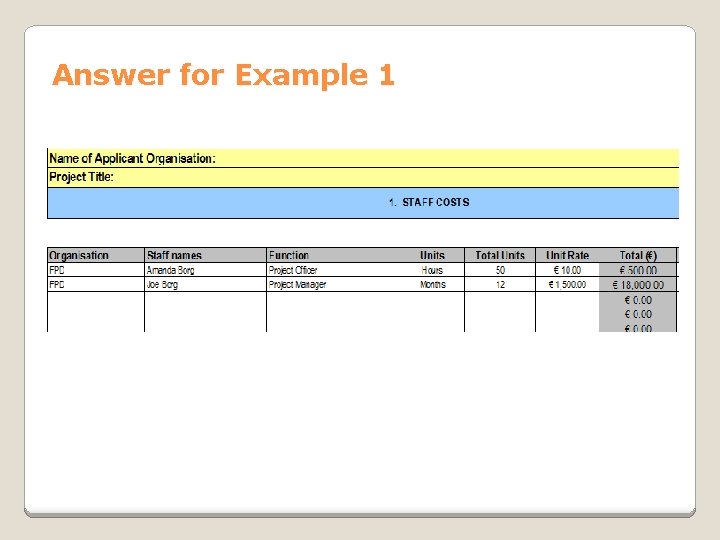
Task: Click the Units column header
Action: [433, 255]
